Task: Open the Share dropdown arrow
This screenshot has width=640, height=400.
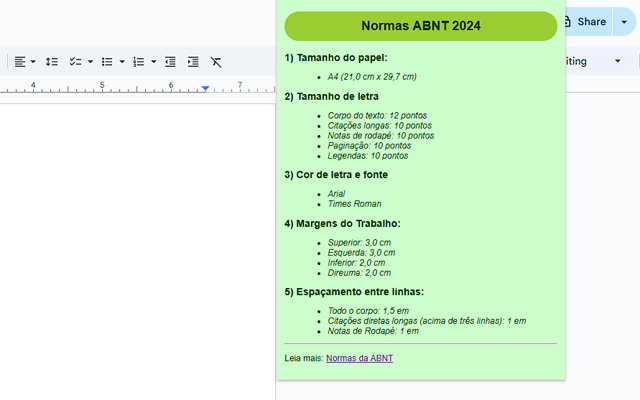Action: [x=624, y=22]
